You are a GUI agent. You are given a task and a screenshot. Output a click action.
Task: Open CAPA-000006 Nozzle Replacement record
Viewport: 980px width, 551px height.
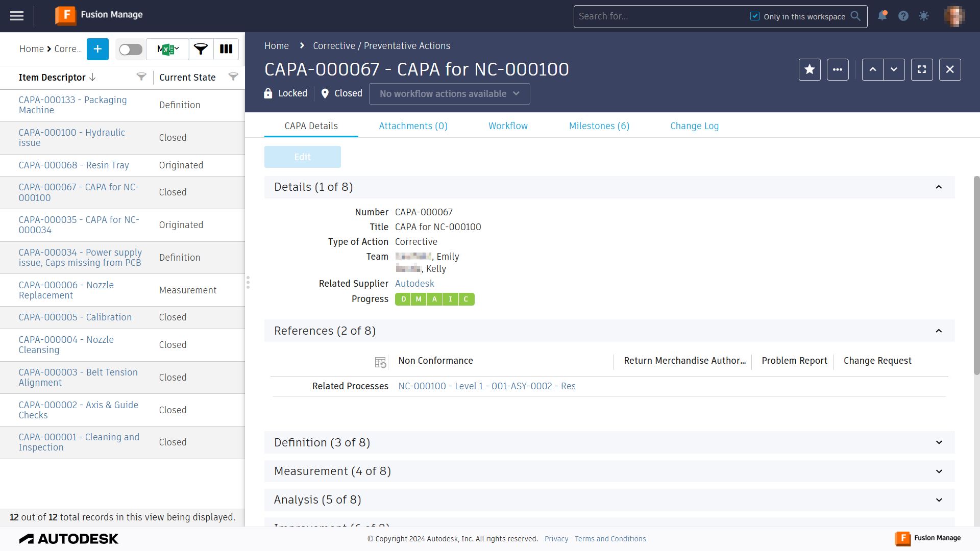point(66,290)
